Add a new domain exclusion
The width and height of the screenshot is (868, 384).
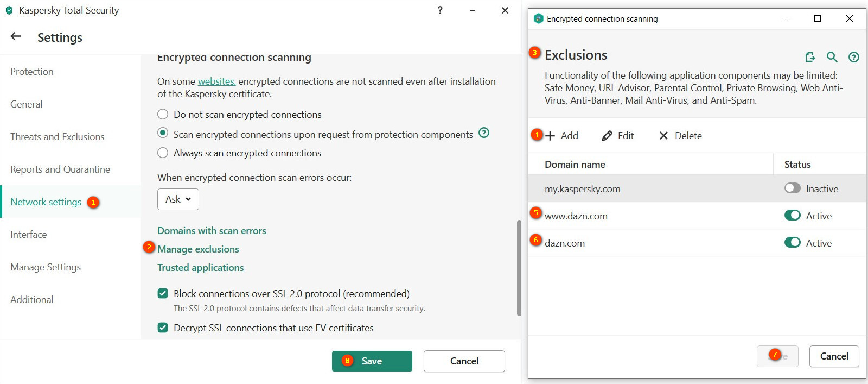coord(562,136)
